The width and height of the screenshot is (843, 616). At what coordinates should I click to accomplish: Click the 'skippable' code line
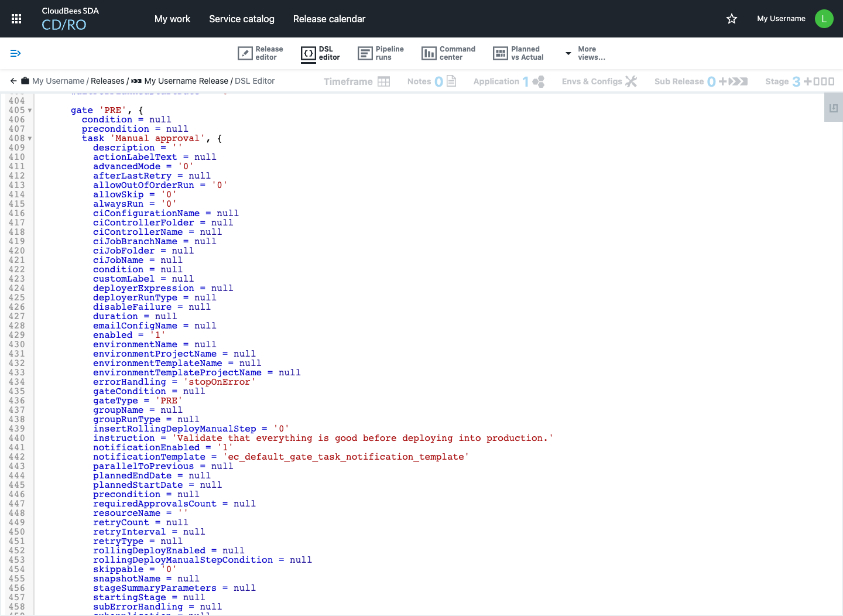(x=135, y=569)
